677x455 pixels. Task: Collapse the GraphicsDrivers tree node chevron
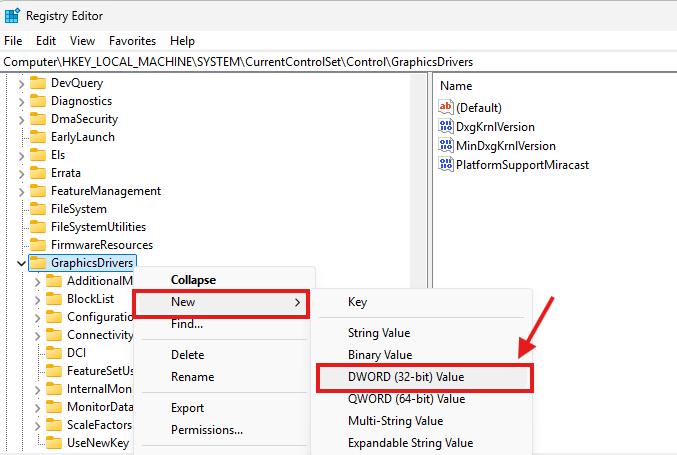click(x=21, y=263)
